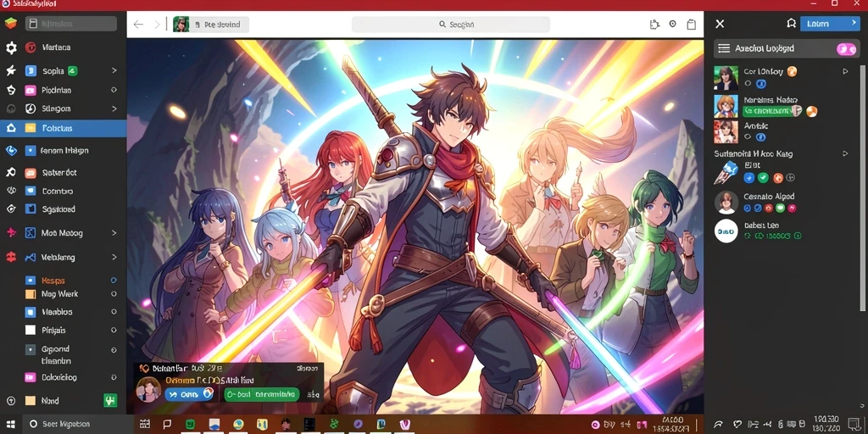Expand the Stingom sidebar item chevron
Viewport: 868px width, 434px height.
click(x=114, y=108)
